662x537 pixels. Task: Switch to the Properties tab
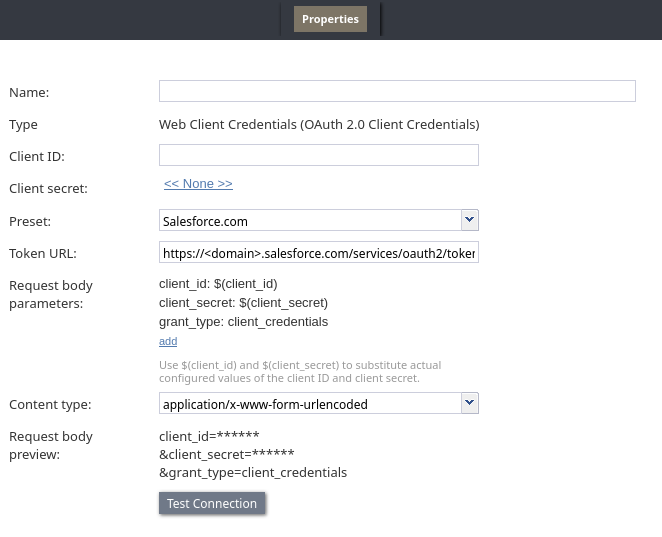(x=330, y=19)
